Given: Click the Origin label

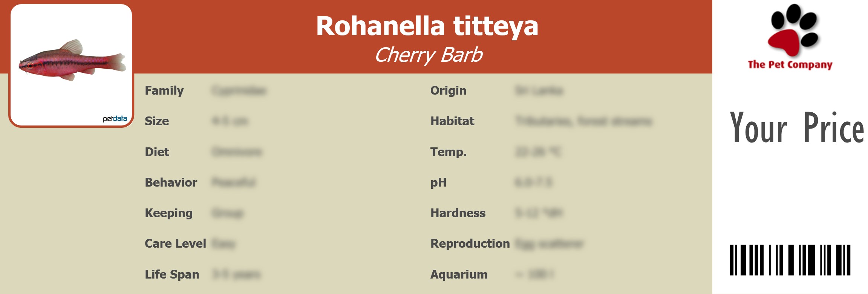Looking at the screenshot, I should point(448,90).
